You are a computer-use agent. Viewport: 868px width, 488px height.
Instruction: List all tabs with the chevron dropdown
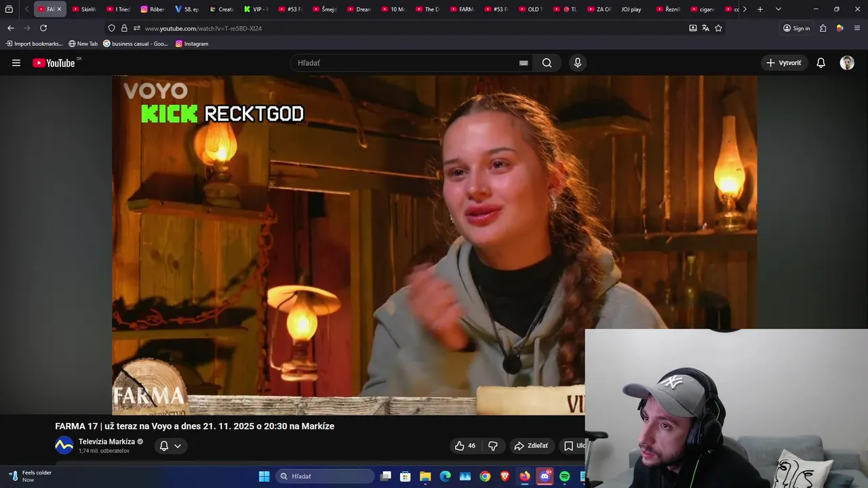click(778, 9)
